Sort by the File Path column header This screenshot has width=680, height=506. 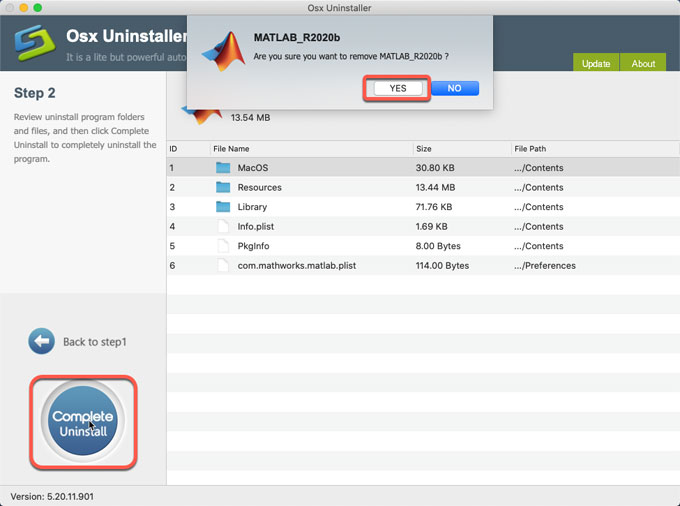pyautogui.click(x=595, y=149)
